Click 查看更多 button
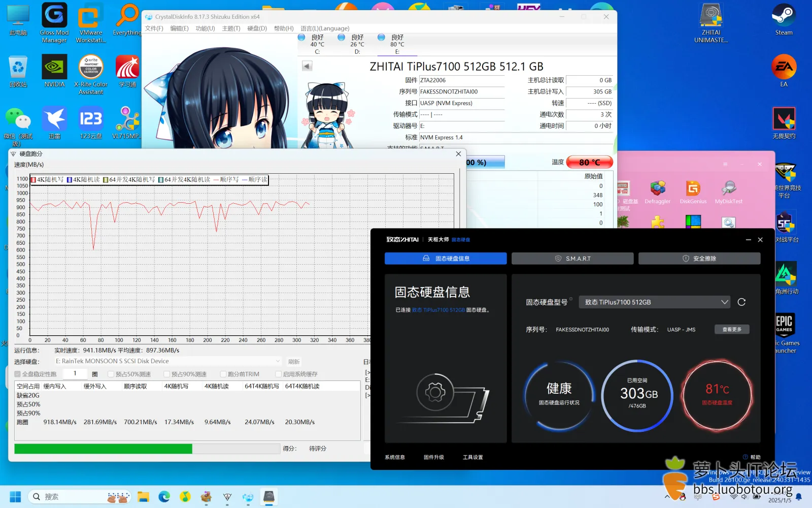The height and width of the screenshot is (508, 812). point(732,329)
